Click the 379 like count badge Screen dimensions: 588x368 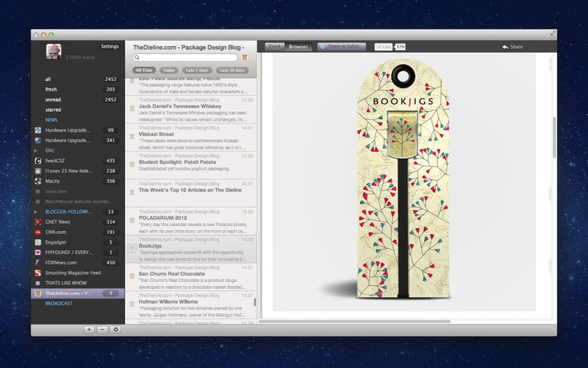(x=400, y=47)
